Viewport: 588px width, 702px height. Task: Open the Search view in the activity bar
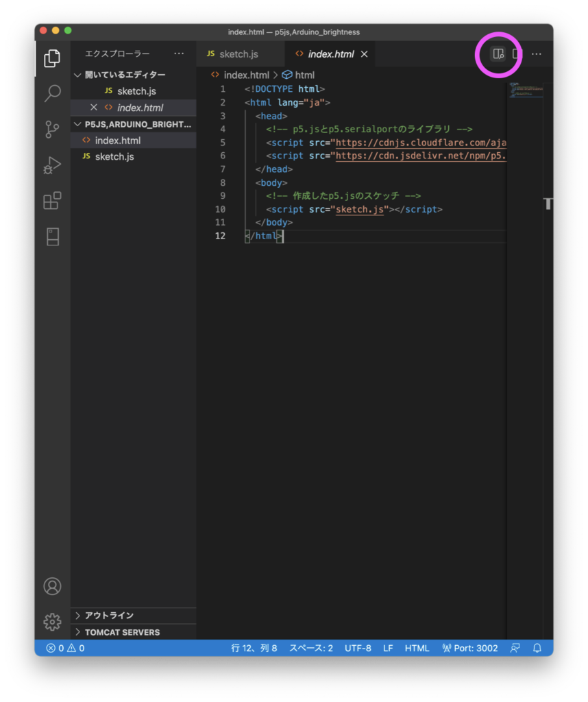click(x=52, y=94)
